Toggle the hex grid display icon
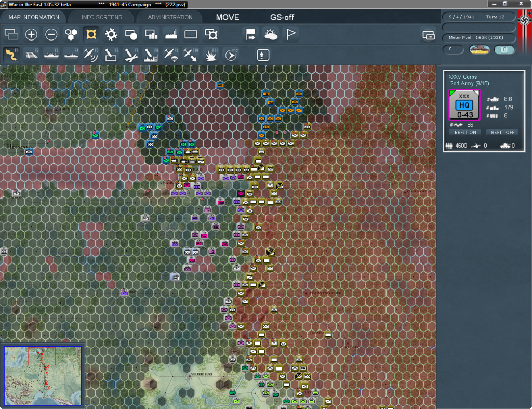The height and width of the screenshot is (409, 532). pos(71,34)
